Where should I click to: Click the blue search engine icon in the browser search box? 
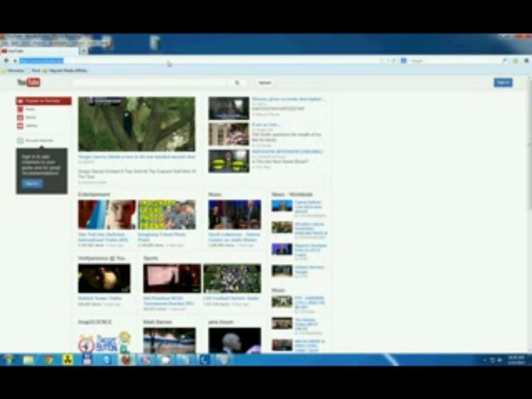point(403,61)
